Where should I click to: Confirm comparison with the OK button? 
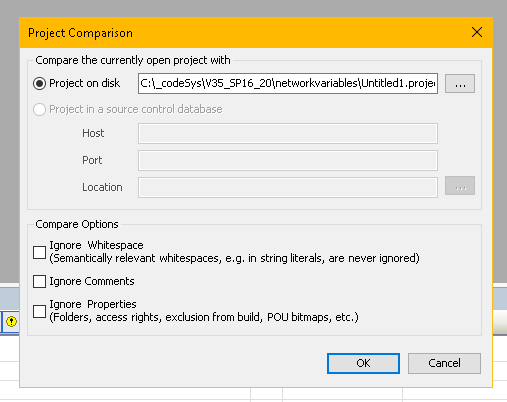click(363, 363)
